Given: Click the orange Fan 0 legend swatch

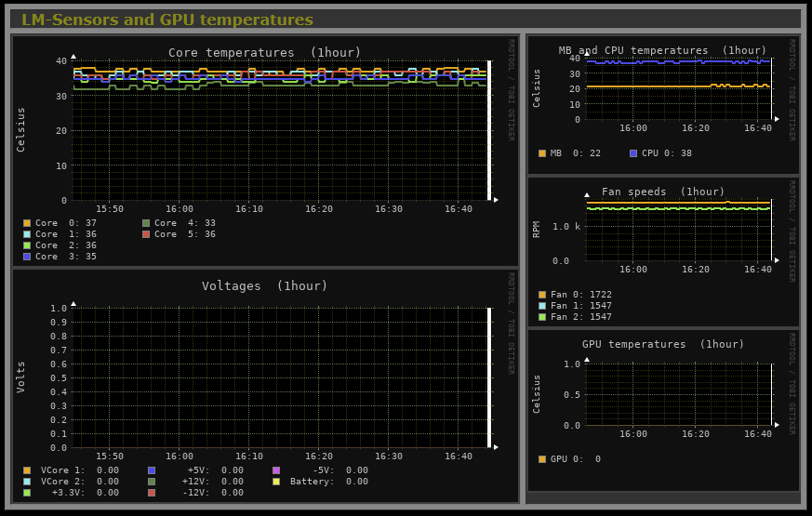Looking at the screenshot, I should click(542, 295).
